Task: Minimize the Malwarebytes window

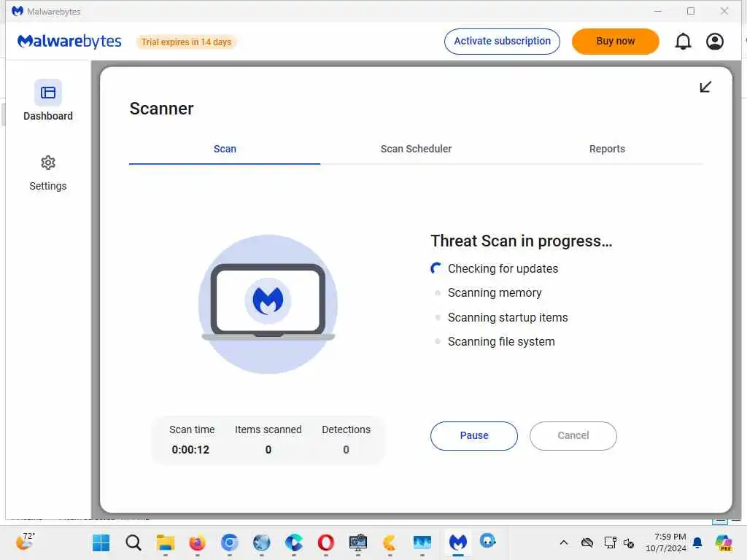Action: 658,10
